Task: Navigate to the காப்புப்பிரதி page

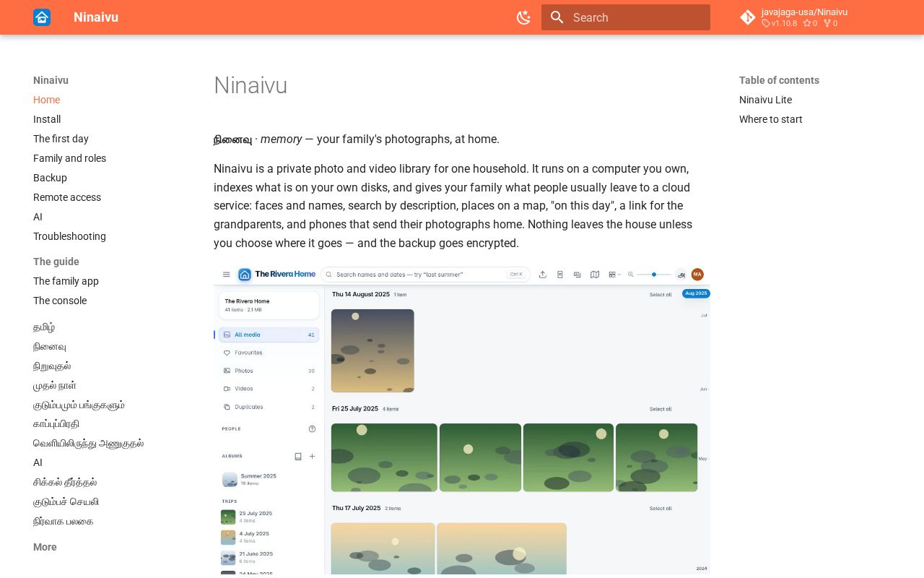Action: [56, 424]
